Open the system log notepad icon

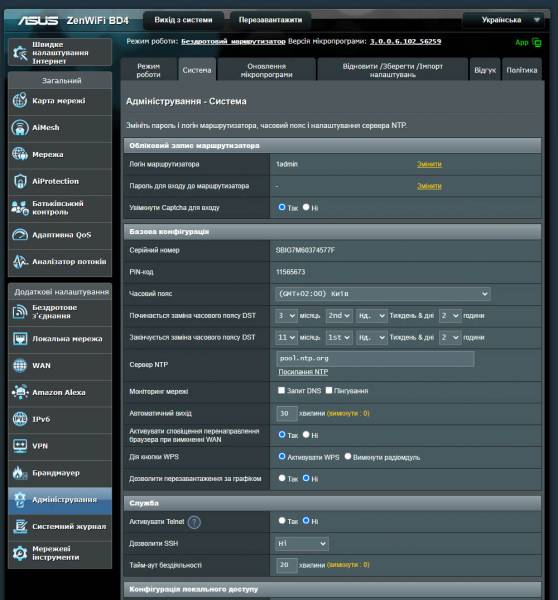(x=20, y=527)
